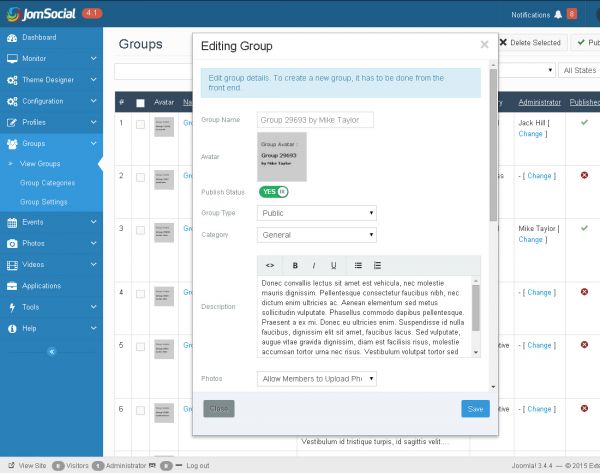600x473 pixels.
Task: Click the Tools lightning bolt icon
Action: coord(12,307)
